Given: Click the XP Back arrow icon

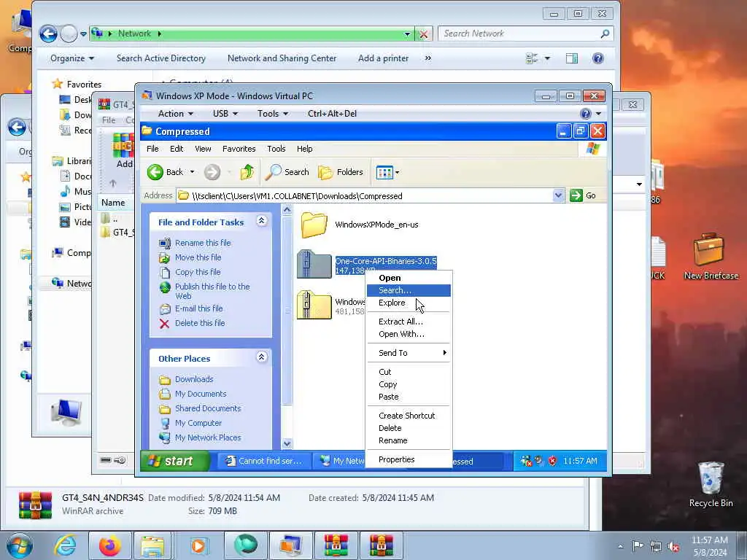Looking at the screenshot, I should tap(155, 172).
